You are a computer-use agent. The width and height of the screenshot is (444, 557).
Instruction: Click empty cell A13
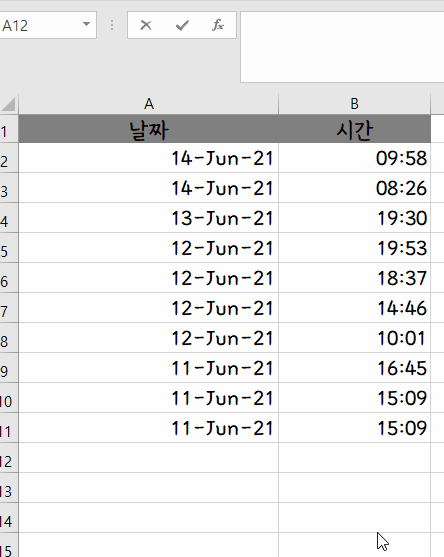point(148,487)
